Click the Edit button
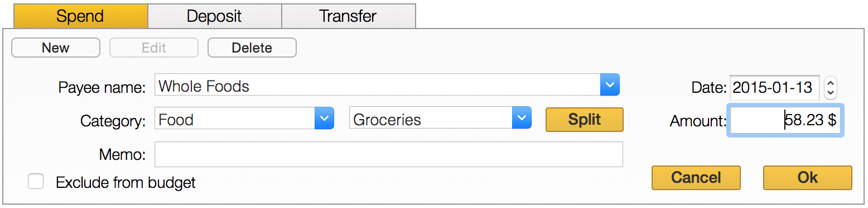 (x=154, y=48)
